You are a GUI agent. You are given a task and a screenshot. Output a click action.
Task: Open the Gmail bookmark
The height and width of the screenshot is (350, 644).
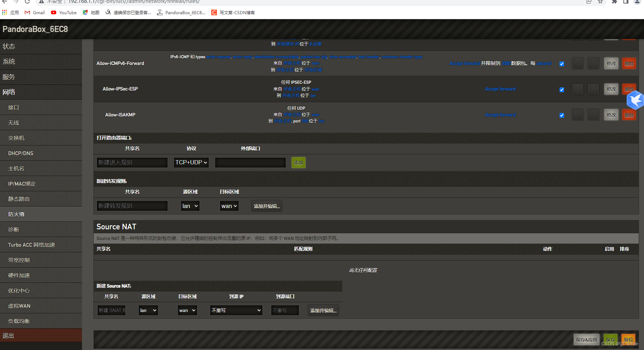(x=35, y=12)
